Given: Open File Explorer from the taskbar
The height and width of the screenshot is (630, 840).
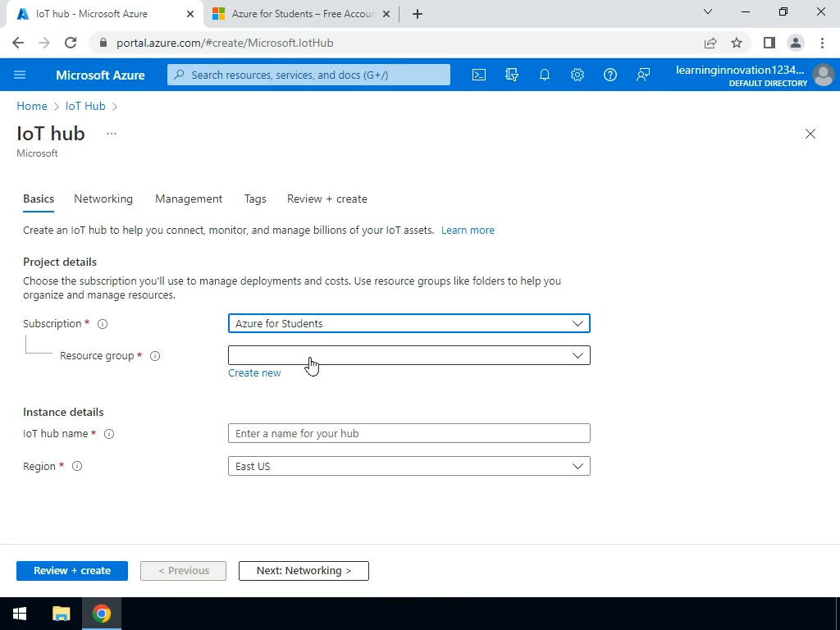Looking at the screenshot, I should [x=61, y=614].
